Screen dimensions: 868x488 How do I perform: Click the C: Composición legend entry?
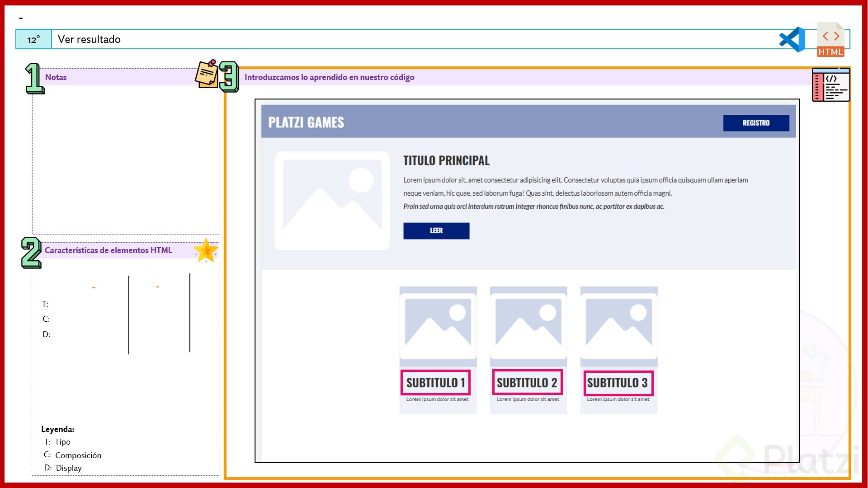72,455
